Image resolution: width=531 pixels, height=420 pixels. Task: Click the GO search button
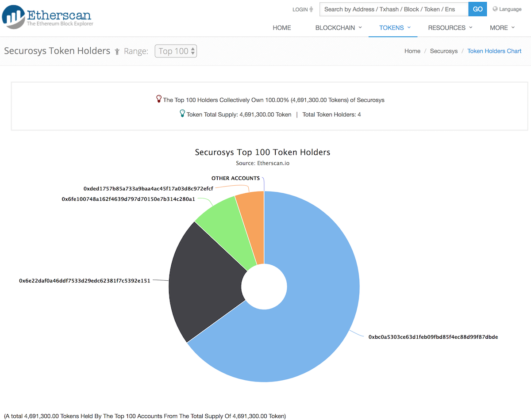pyautogui.click(x=477, y=9)
